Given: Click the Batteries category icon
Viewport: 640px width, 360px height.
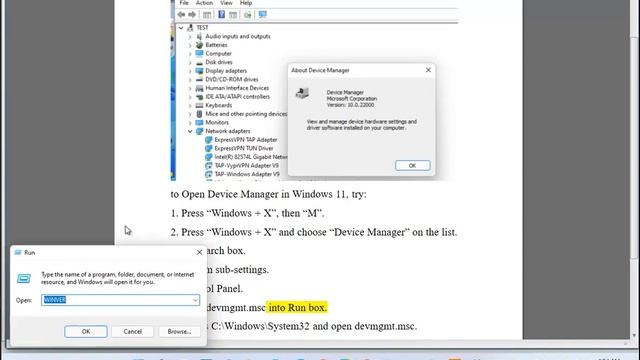Looking at the screenshot, I should pos(199,45).
